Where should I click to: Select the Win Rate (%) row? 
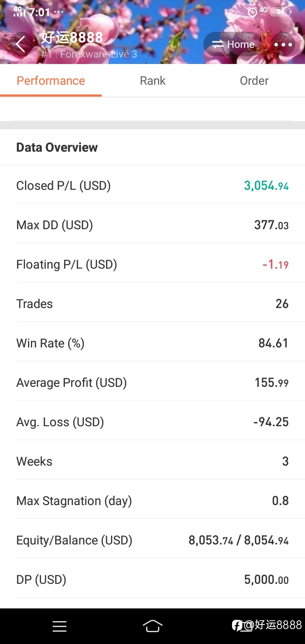152,343
